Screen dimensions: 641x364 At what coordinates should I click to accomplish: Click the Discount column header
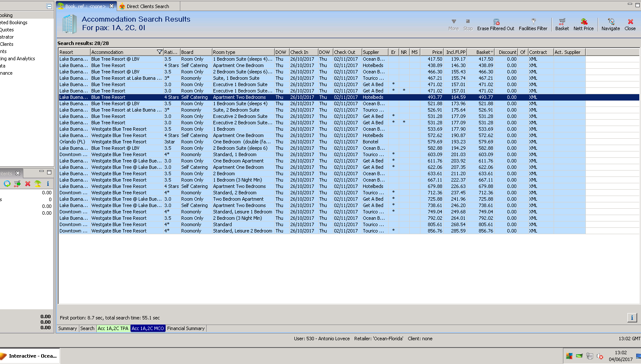tap(507, 52)
